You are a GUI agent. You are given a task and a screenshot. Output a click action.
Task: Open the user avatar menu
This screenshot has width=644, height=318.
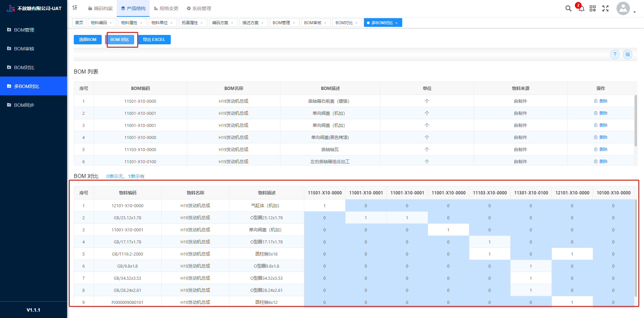tap(623, 8)
